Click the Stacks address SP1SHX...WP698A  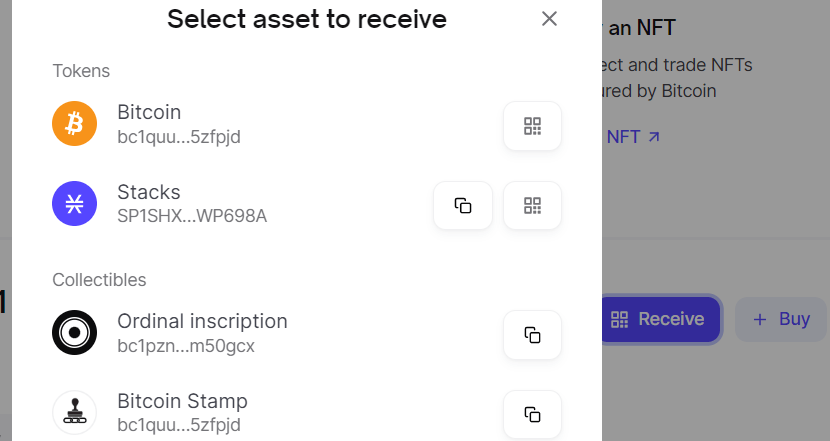click(x=191, y=216)
